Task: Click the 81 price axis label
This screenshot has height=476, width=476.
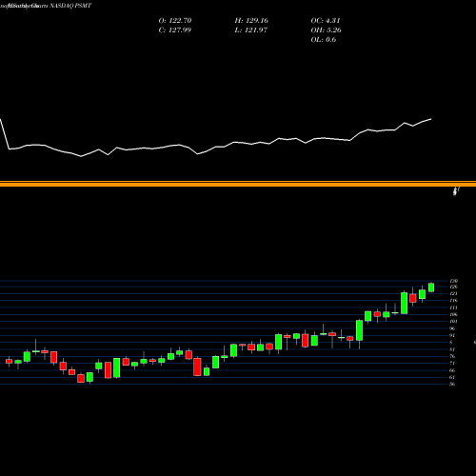Action: click(452, 349)
